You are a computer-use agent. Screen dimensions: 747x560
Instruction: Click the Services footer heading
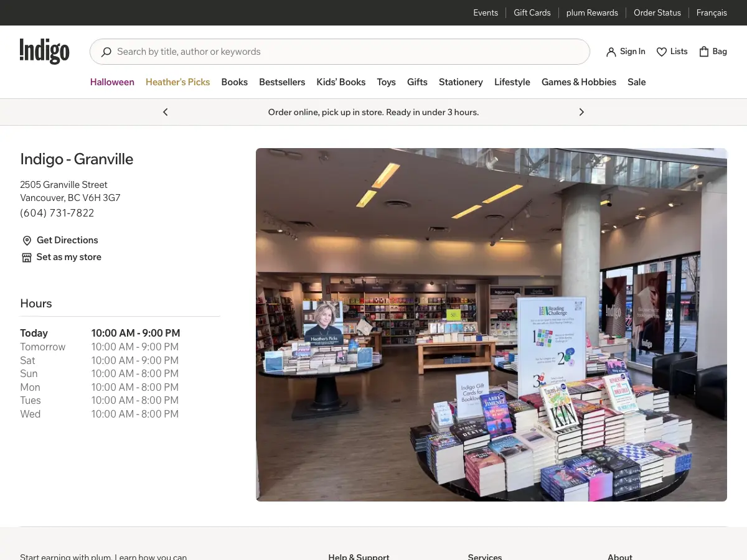(x=485, y=557)
